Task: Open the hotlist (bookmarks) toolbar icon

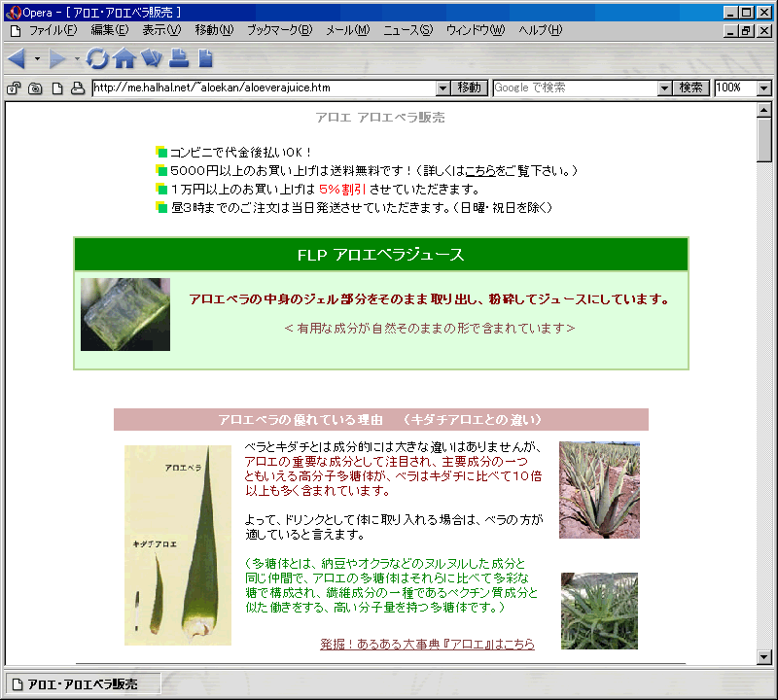Action: coord(152,58)
